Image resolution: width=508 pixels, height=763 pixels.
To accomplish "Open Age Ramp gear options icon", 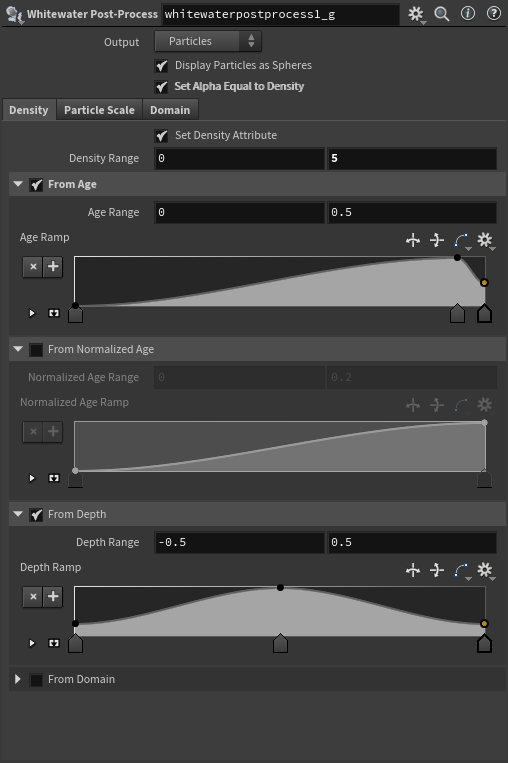I will tap(485, 240).
